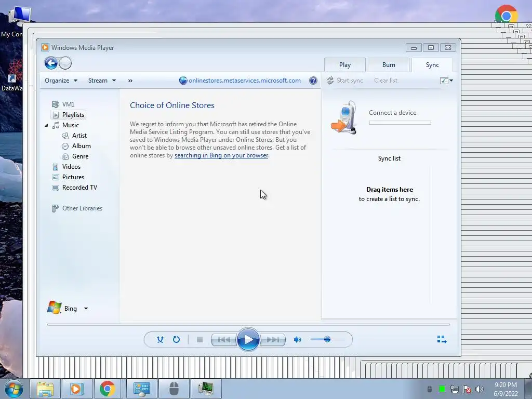This screenshot has height=399, width=532.
Task: Open the control panel taskbar icon
Action: point(141,389)
